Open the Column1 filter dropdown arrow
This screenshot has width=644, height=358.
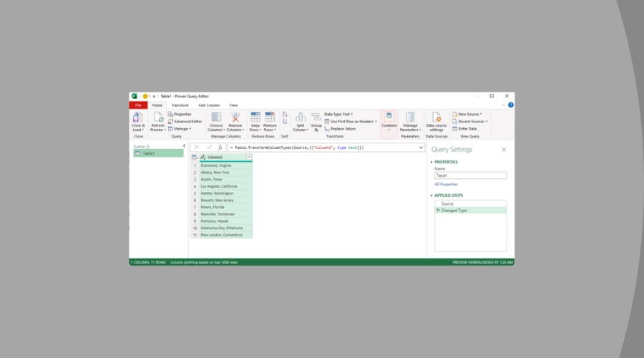coord(249,157)
